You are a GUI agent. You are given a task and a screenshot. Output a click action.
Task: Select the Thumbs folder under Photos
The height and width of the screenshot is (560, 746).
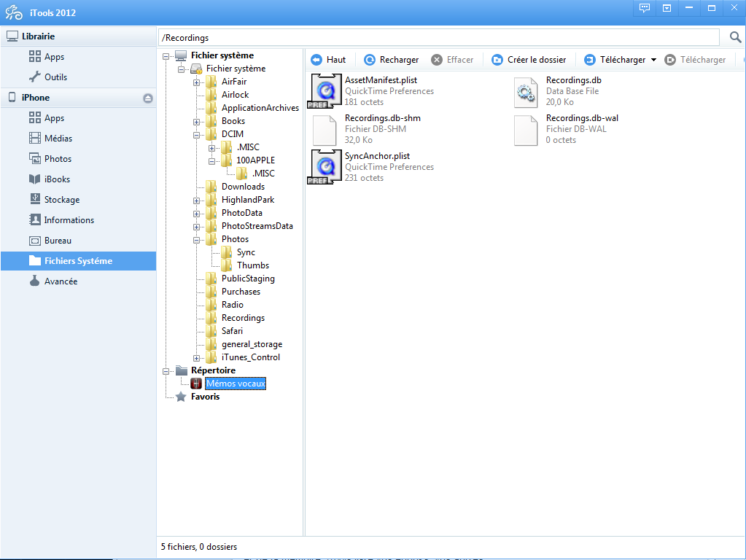pos(252,265)
